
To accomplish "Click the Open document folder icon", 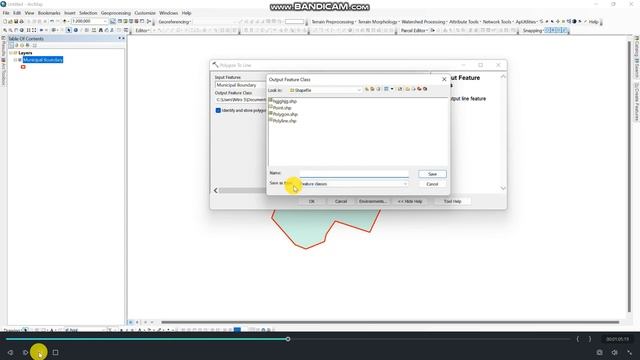I will coord(10,22).
